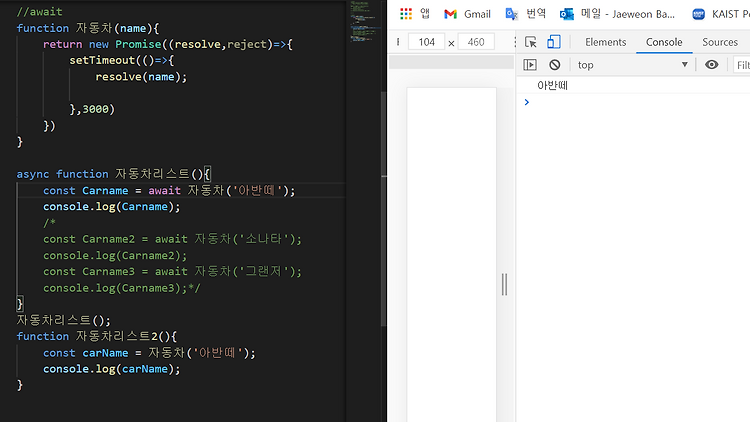Viewport: 750px width, 422px height.
Task: Toggle the device toolbar icon
Action: pyautogui.click(x=554, y=42)
